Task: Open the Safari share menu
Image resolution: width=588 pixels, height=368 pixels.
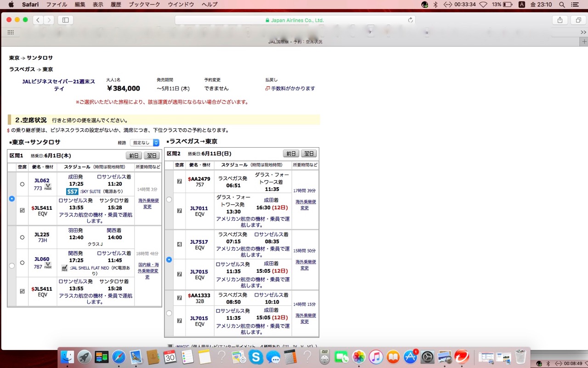Action: 560,20
